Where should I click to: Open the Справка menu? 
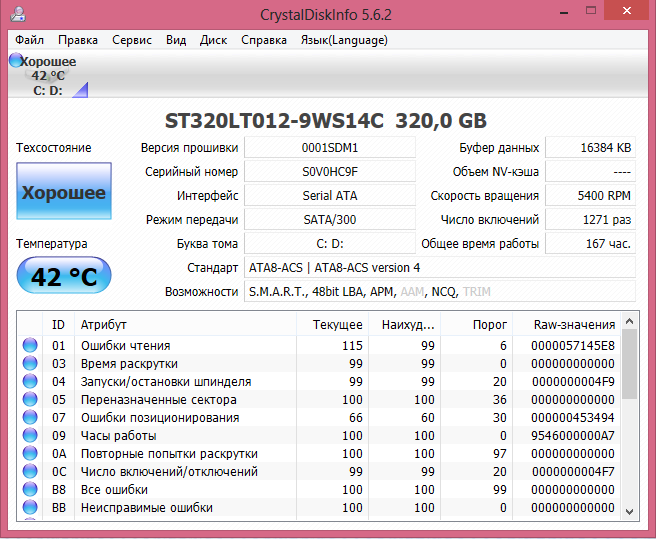point(264,40)
